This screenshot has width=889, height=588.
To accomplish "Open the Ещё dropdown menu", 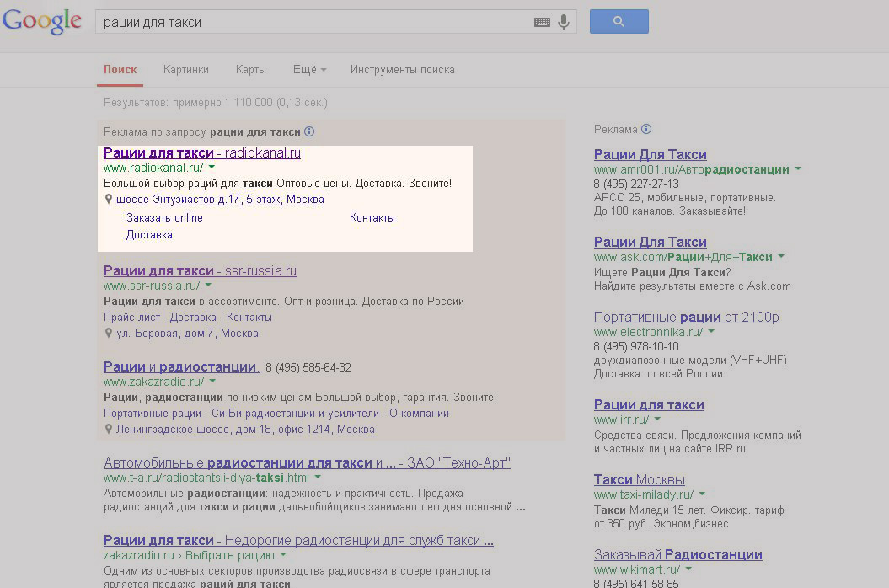I will click(x=309, y=69).
